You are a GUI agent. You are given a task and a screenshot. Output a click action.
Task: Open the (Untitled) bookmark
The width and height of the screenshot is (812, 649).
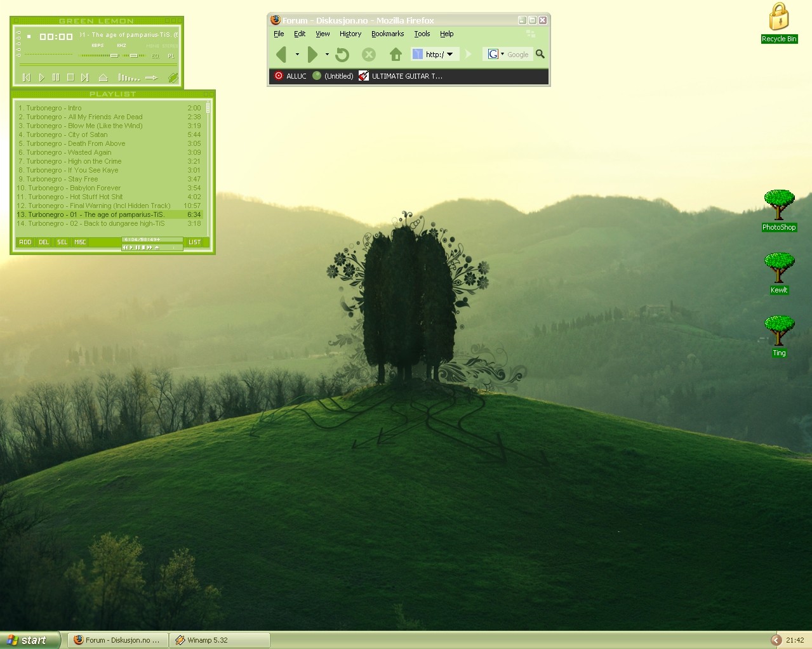pyautogui.click(x=333, y=76)
